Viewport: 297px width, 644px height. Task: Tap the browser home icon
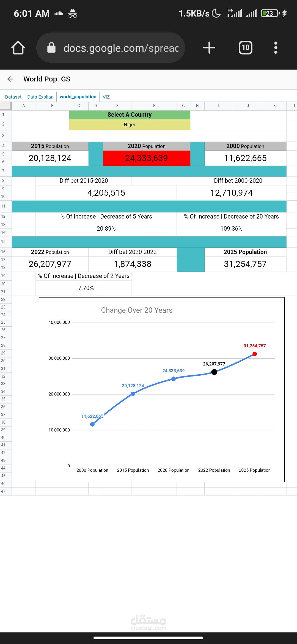(18, 48)
